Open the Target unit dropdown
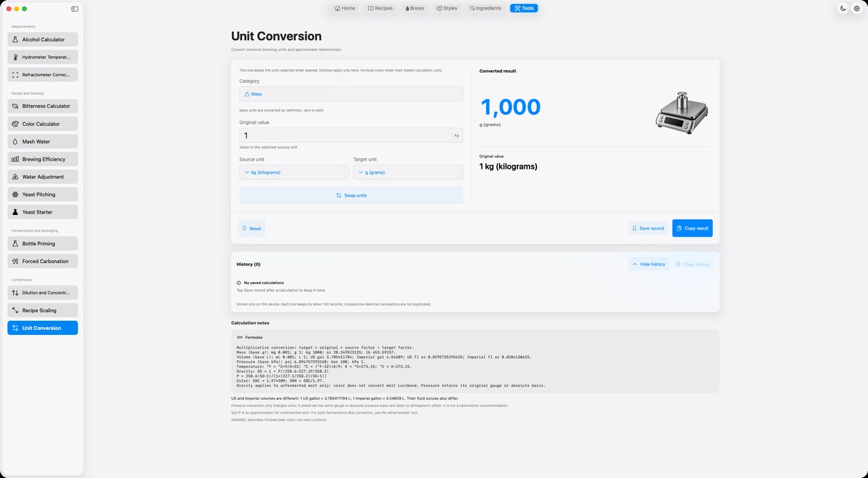The width and height of the screenshot is (868, 478). pyautogui.click(x=408, y=172)
